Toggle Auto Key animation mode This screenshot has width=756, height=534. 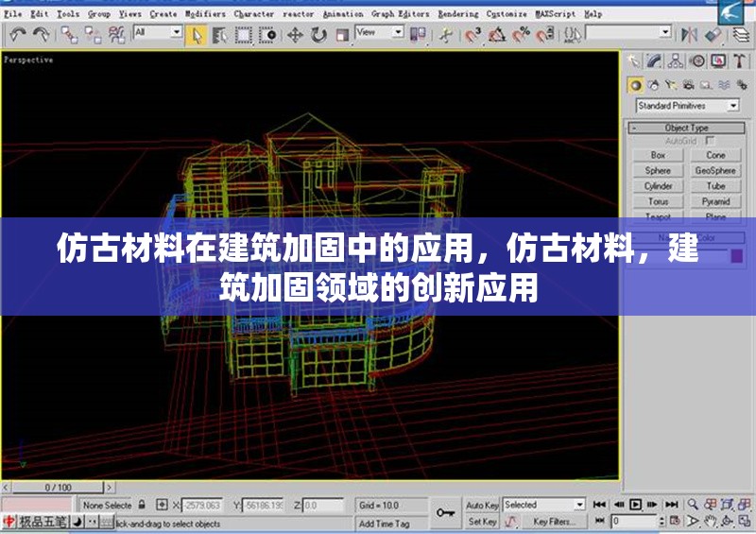(x=482, y=505)
